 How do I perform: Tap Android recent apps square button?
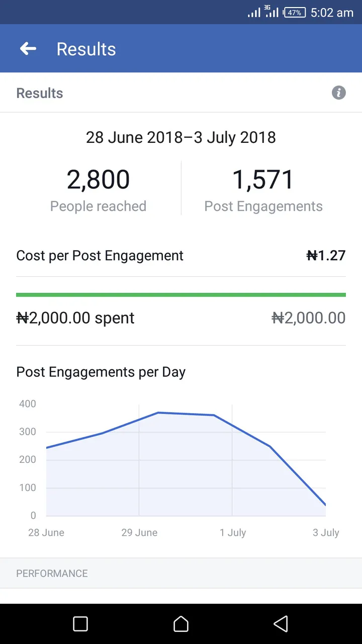click(80, 624)
